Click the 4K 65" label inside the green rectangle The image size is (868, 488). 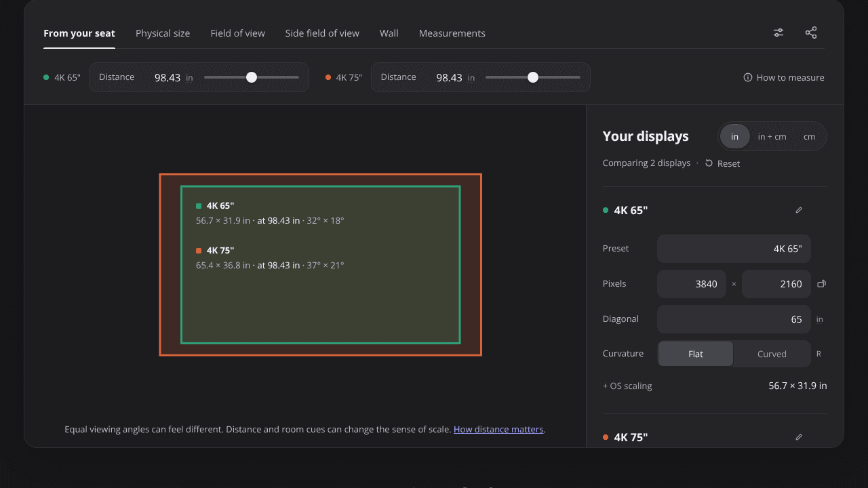(x=220, y=205)
